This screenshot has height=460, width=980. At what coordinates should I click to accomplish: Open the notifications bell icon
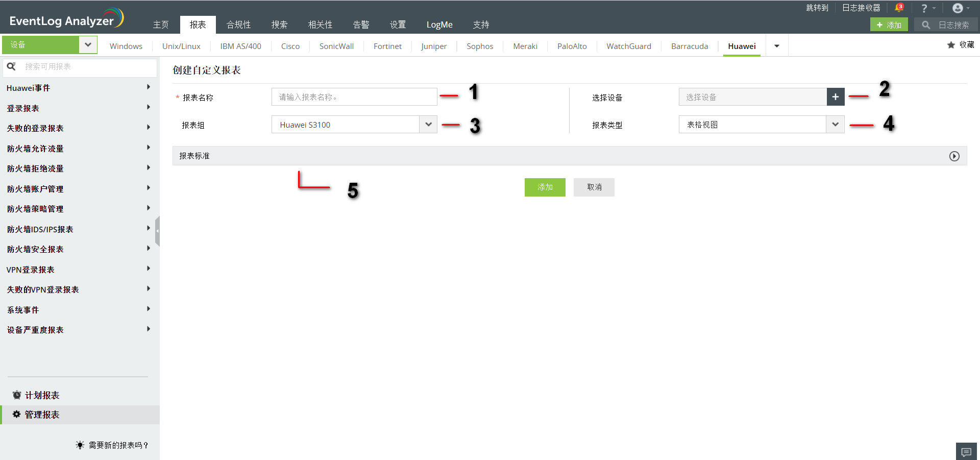(x=899, y=7)
